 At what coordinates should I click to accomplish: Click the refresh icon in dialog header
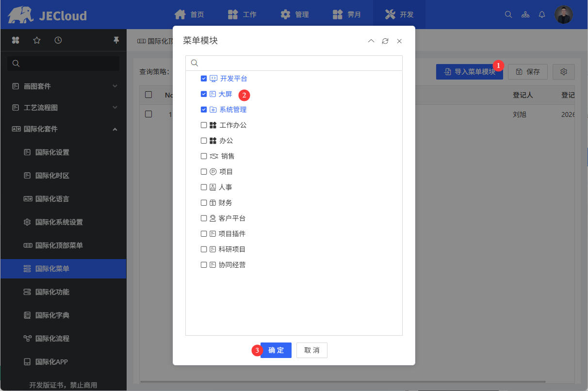[385, 41]
